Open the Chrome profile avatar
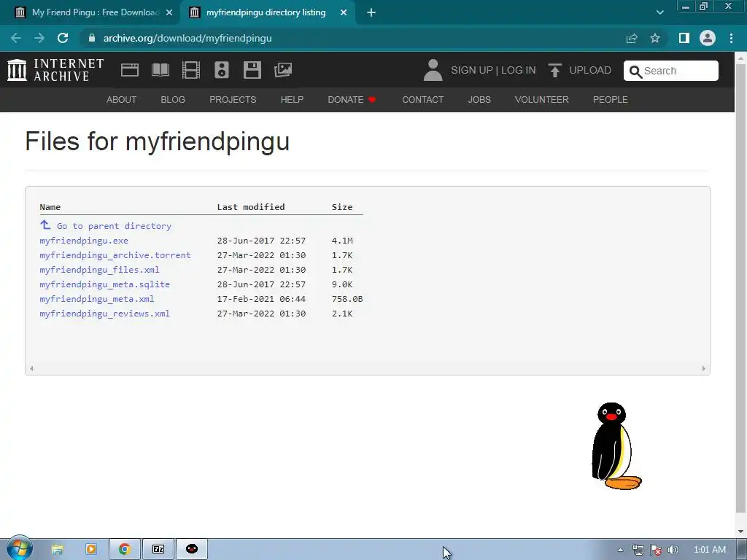Screen dimensions: 747x560 (x=708, y=38)
